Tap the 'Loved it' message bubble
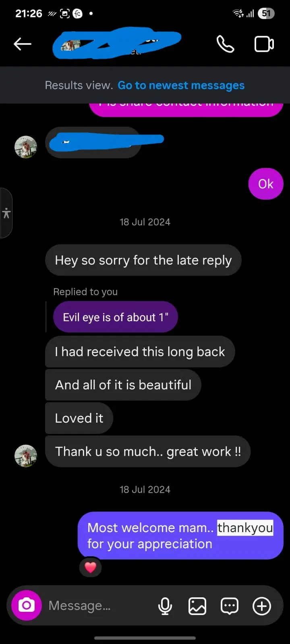The height and width of the screenshot is (644, 290). (79, 418)
